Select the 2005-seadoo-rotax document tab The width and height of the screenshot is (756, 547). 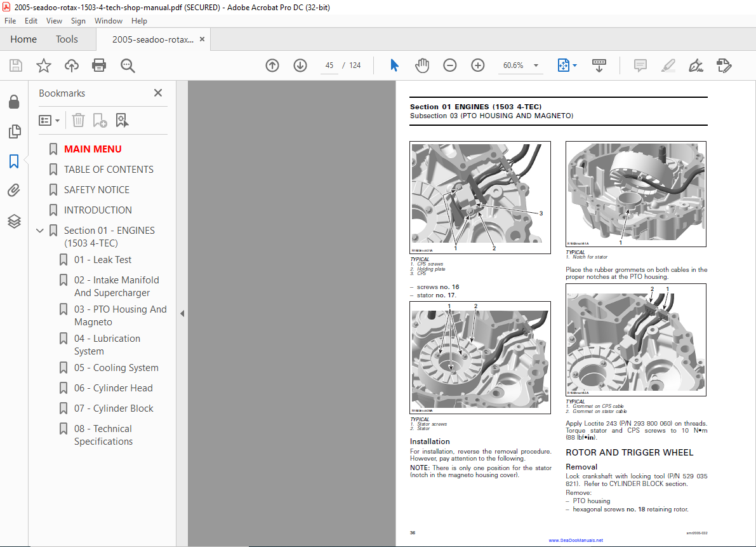153,39
